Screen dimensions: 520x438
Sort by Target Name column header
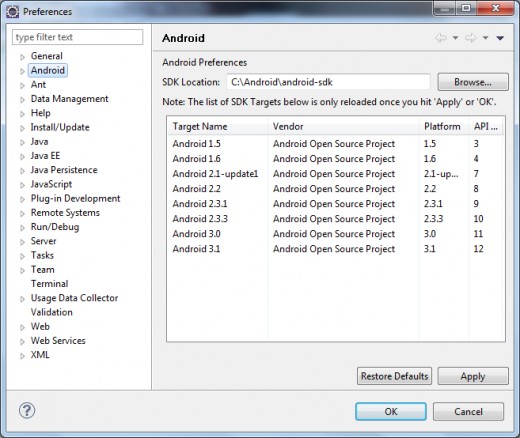pyautogui.click(x=218, y=126)
